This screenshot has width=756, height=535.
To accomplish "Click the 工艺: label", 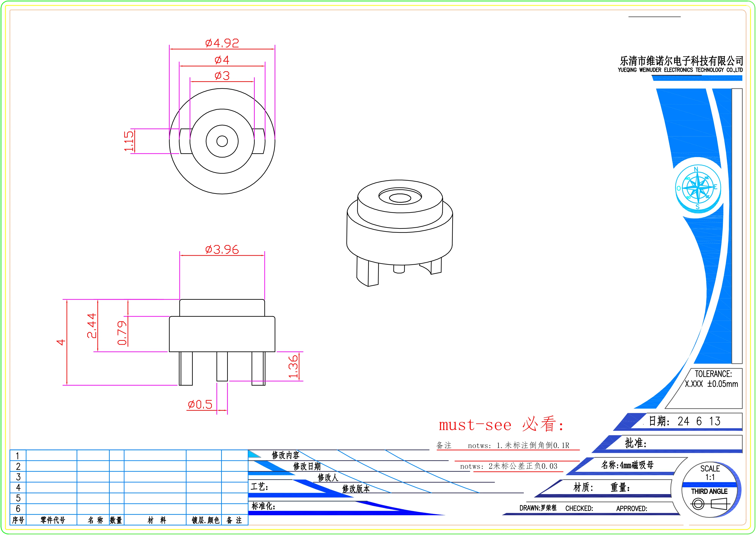I will click(x=259, y=487).
